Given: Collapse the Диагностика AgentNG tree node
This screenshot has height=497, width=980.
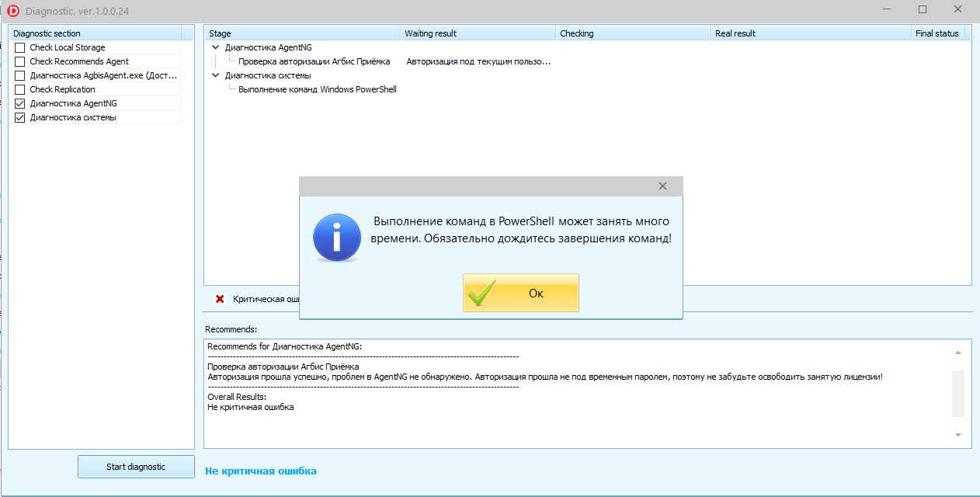Looking at the screenshot, I should tap(215, 47).
